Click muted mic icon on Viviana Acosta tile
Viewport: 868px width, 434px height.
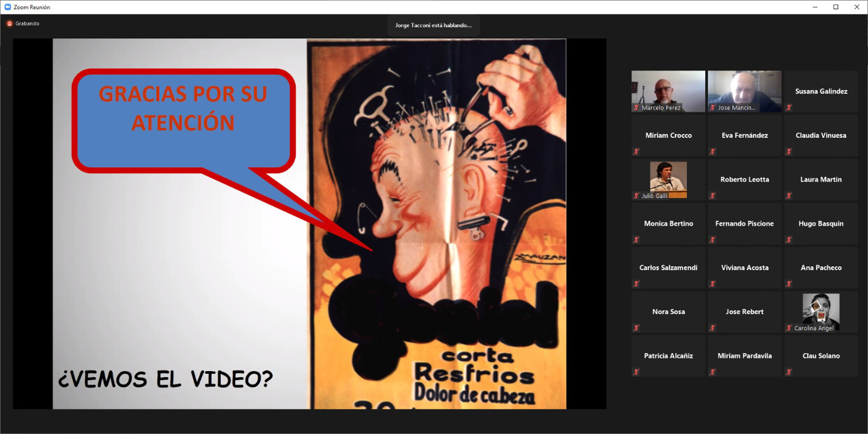713,284
